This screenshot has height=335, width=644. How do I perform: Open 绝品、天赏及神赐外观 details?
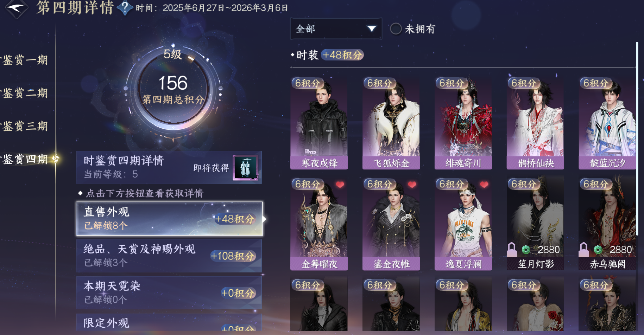tap(169, 256)
